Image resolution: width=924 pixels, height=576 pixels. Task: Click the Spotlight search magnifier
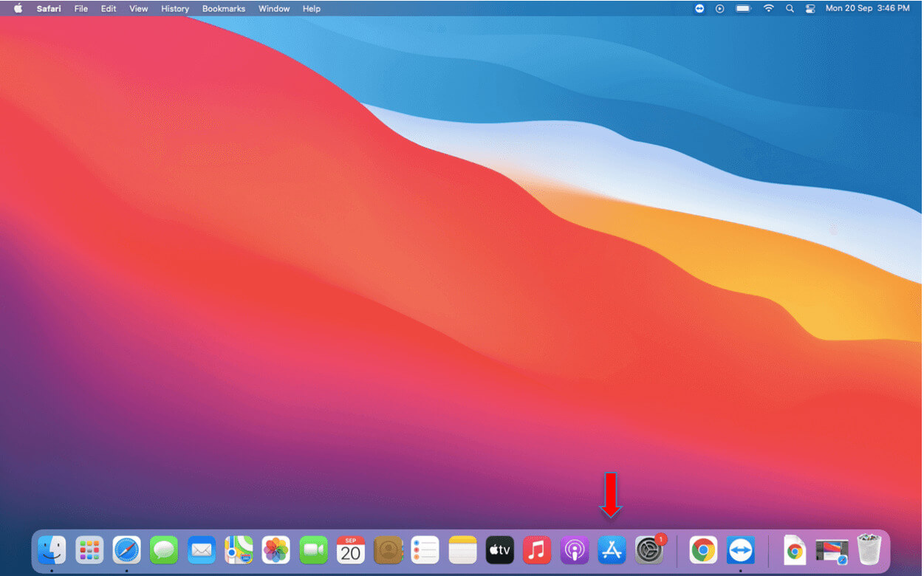tap(790, 9)
